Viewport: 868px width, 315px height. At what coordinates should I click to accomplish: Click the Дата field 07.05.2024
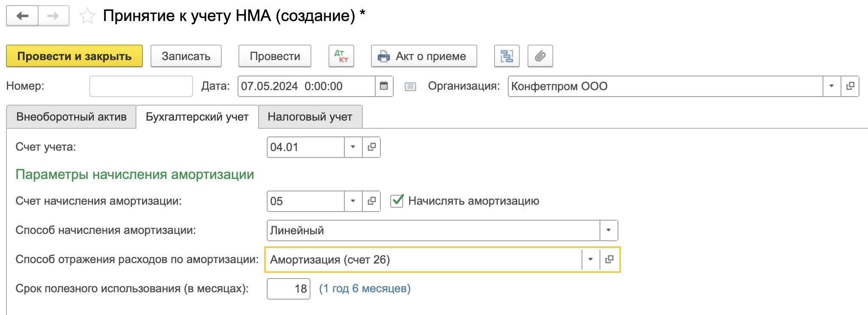tap(307, 86)
